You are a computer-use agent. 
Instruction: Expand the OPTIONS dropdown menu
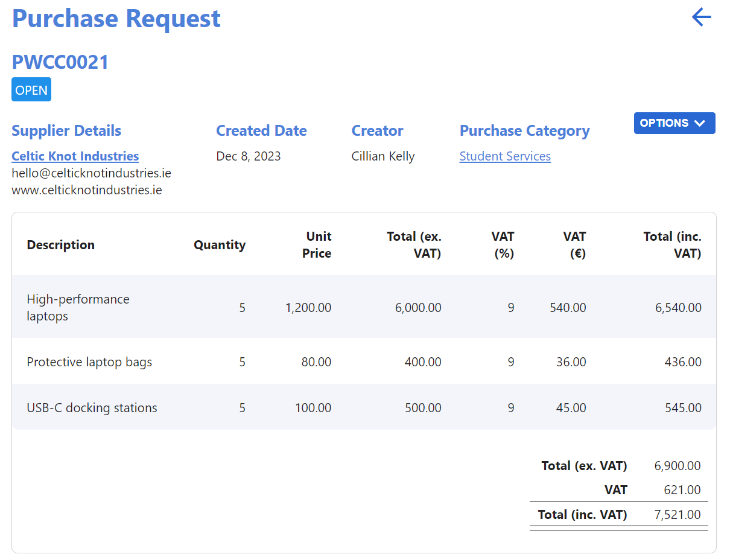[674, 123]
